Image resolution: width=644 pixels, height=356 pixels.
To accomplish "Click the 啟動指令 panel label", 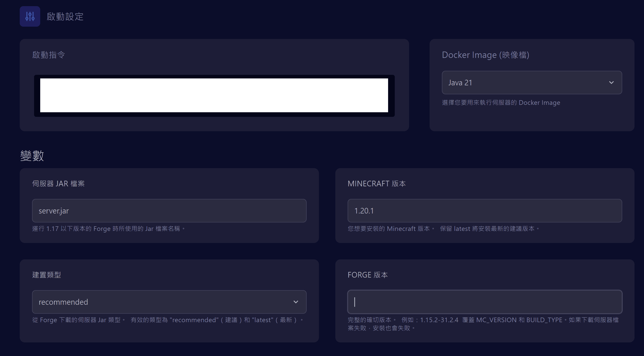I will click(48, 55).
